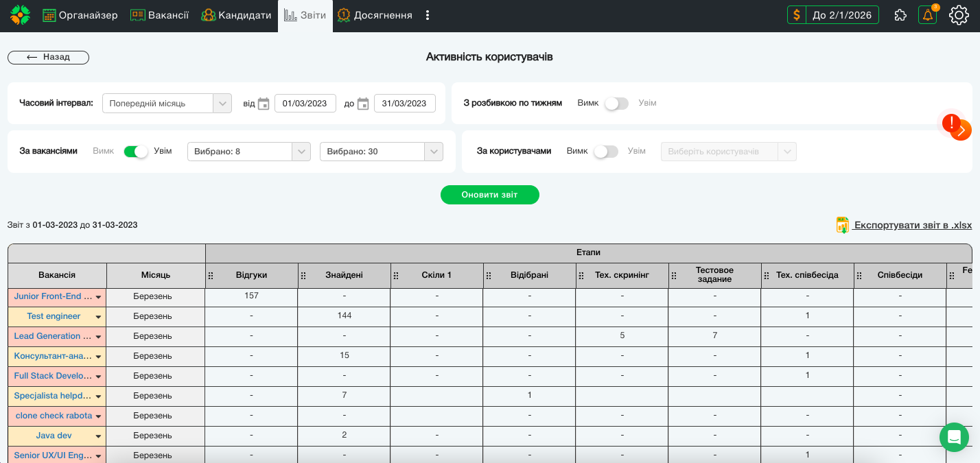Click the three-dot more menu in navbar
980x463 pixels.
tap(428, 15)
